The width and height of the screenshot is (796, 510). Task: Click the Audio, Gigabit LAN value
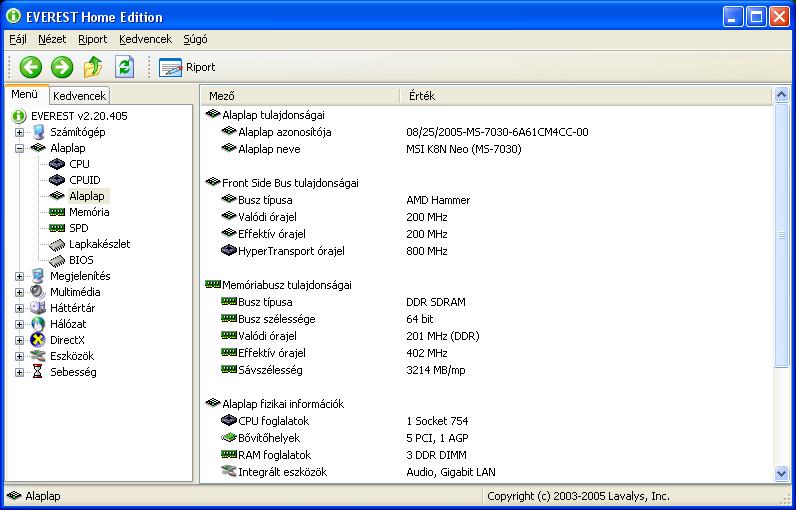click(x=451, y=472)
